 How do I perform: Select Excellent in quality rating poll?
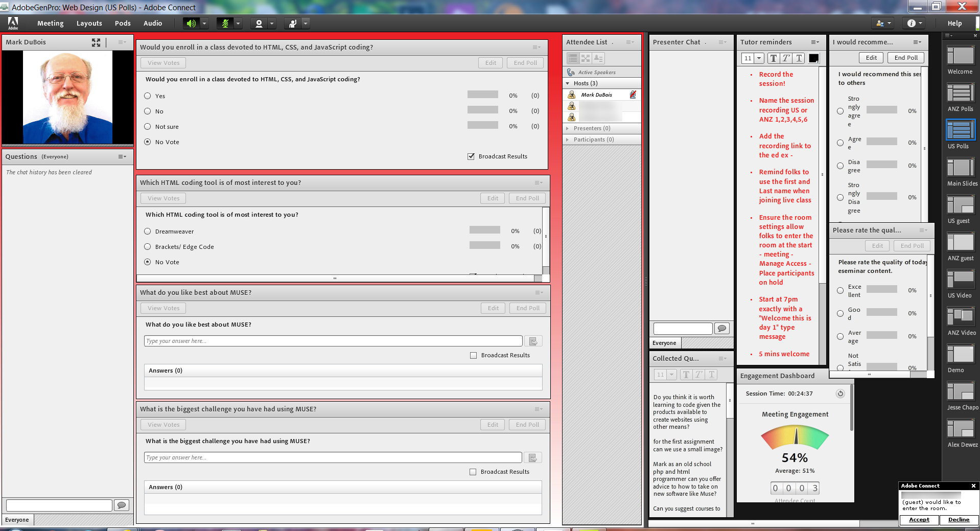coord(840,290)
